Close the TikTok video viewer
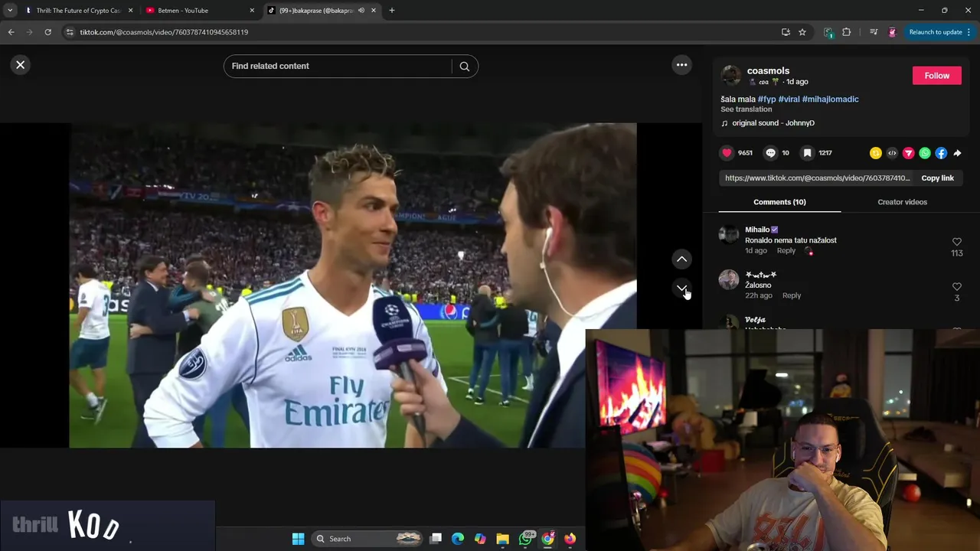The width and height of the screenshot is (980, 551). [x=21, y=65]
